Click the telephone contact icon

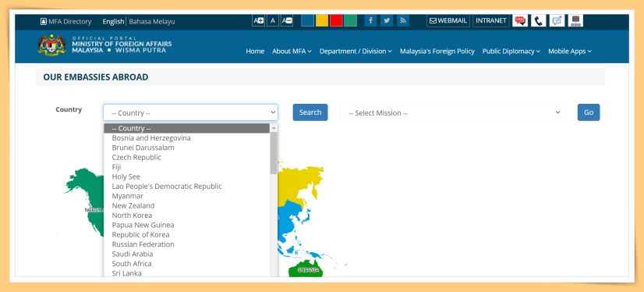[x=539, y=20]
